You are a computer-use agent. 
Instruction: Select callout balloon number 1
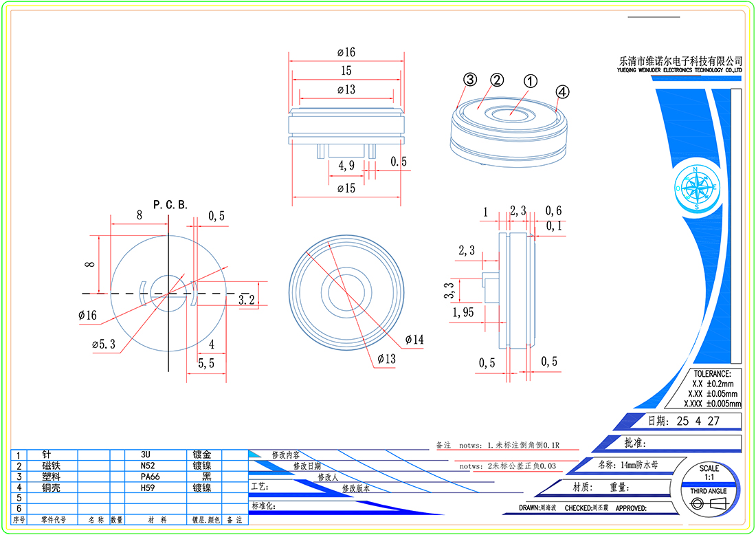pos(530,80)
